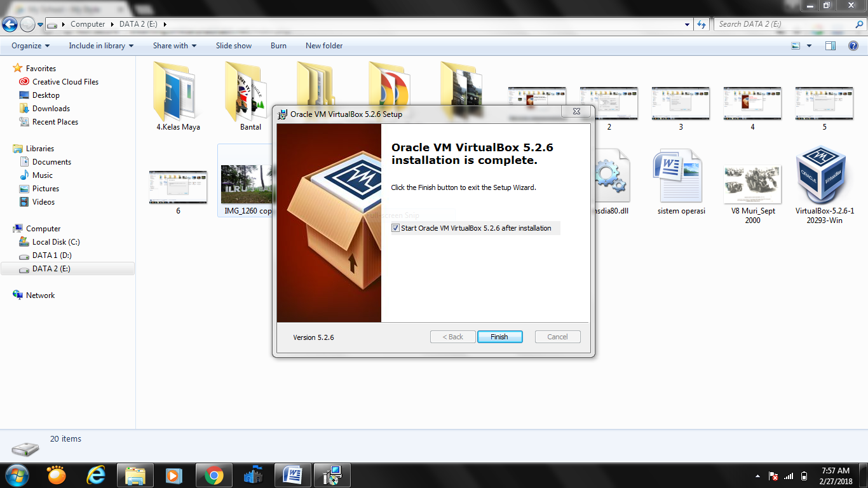Select screenshot thumbnail named 5
The image size is (868, 488).
(x=824, y=108)
